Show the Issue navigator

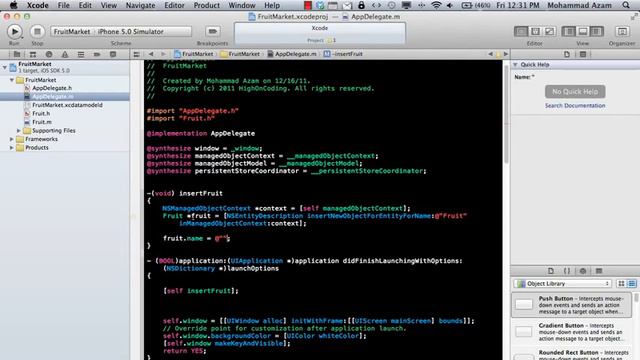pos(65,54)
